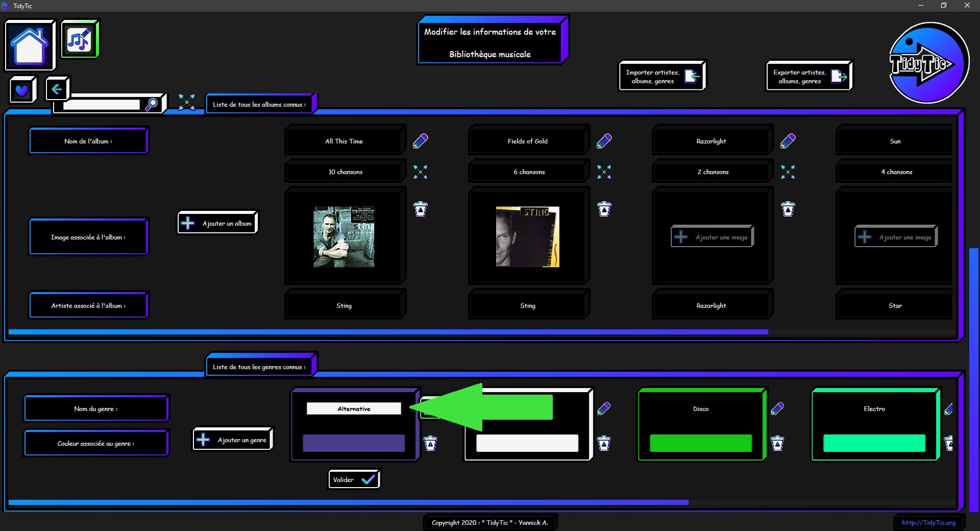Click Importer artistes, albums, genres
The image size is (980, 531).
tap(662, 77)
